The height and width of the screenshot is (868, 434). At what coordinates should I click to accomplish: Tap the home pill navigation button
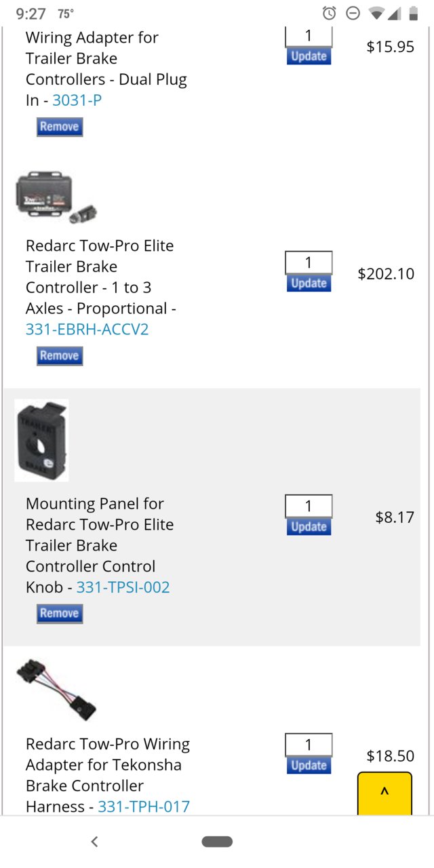point(217,842)
